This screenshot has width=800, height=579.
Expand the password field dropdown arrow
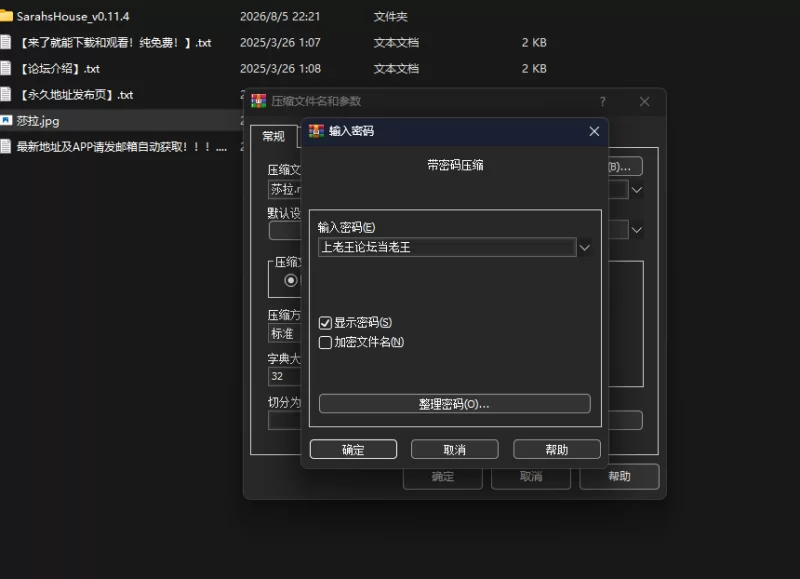coord(585,247)
